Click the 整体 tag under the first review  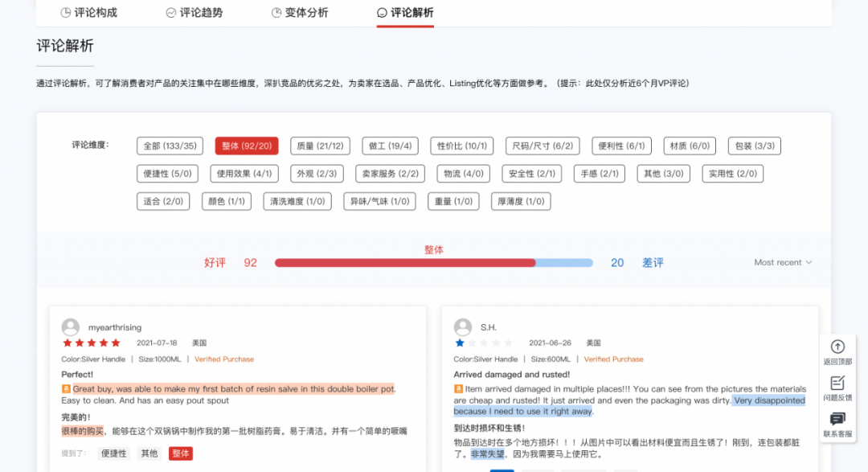click(180, 453)
